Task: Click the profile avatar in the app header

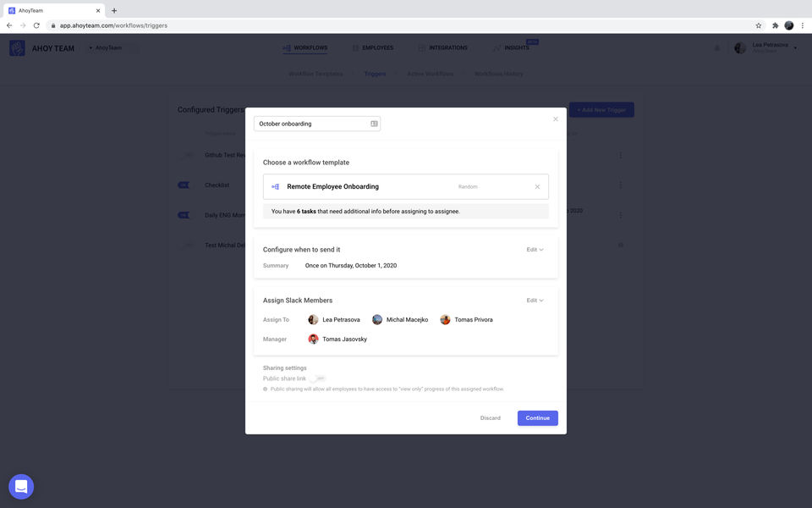Action: point(740,47)
